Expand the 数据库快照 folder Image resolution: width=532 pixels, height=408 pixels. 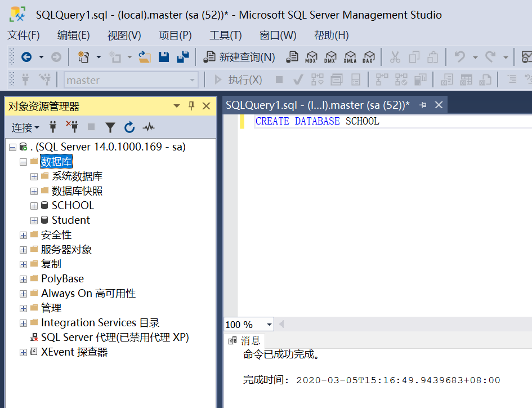34,191
